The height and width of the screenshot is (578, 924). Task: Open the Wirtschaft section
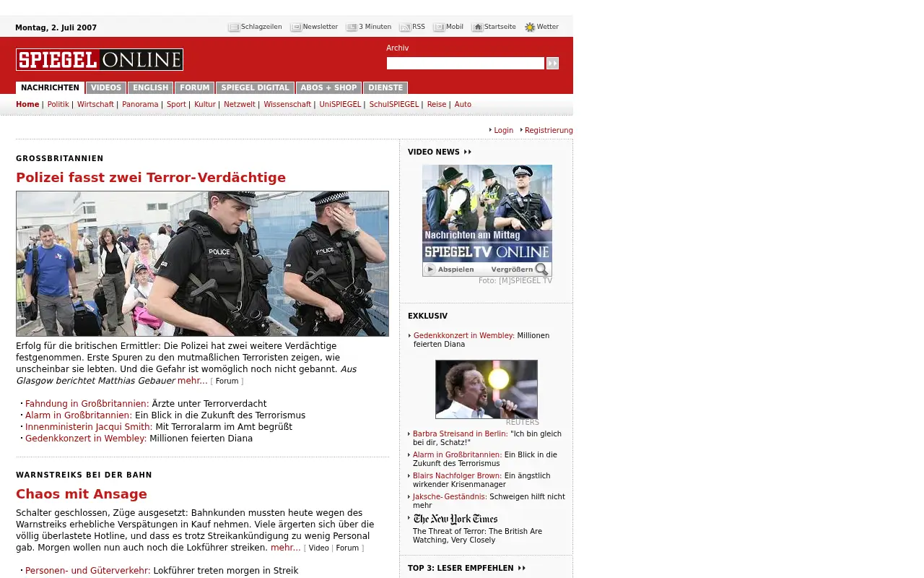[x=95, y=105]
